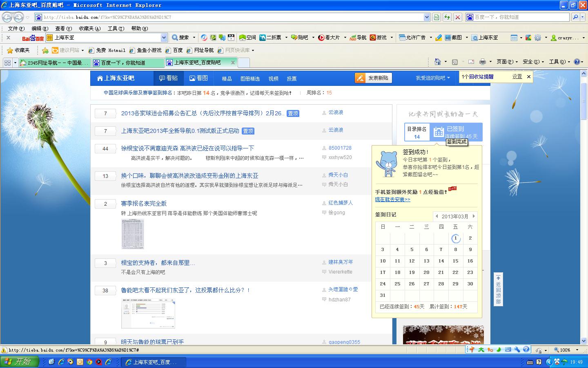Click the 发表新贴 new post button
588x368 pixels.
(x=374, y=78)
